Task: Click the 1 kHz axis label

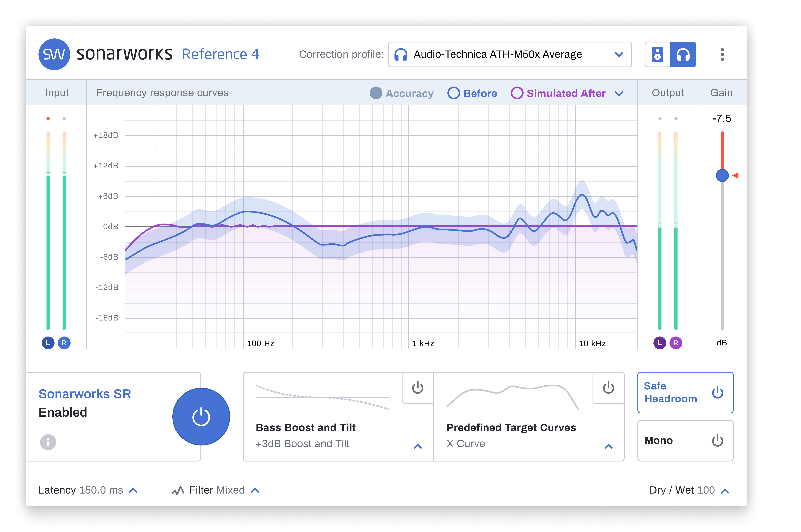Action: (423, 343)
